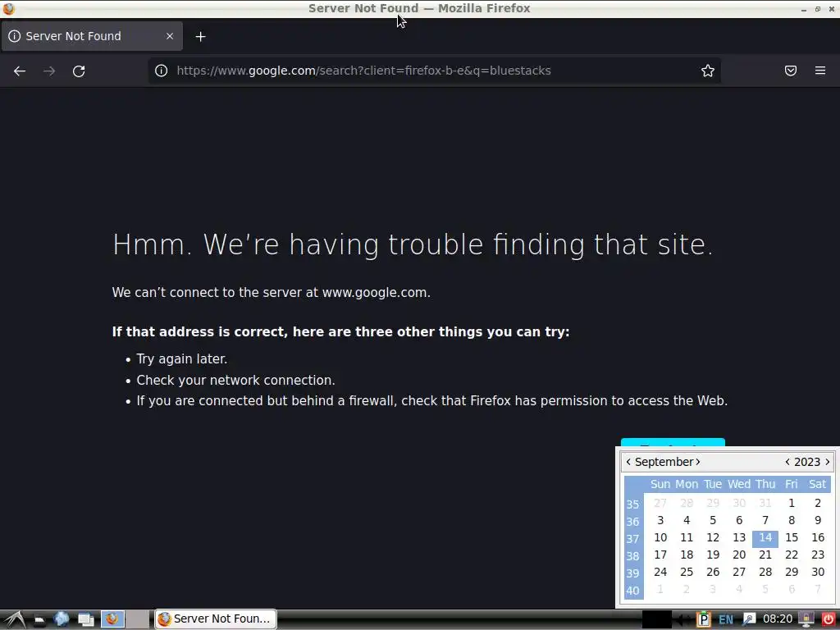Click the red power logout button
Viewport: 840px width, 630px height.
[x=829, y=619]
